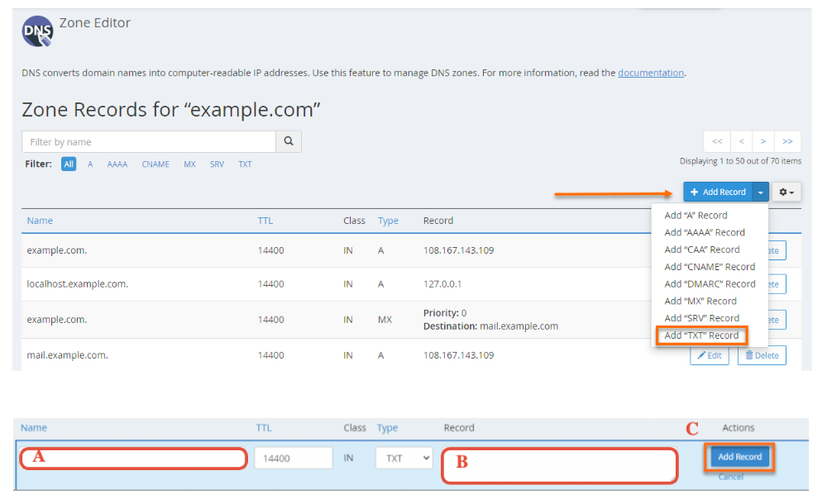Viewport: 827px width, 504px height.
Task: Open the TXT record type dropdown
Action: tap(404, 458)
